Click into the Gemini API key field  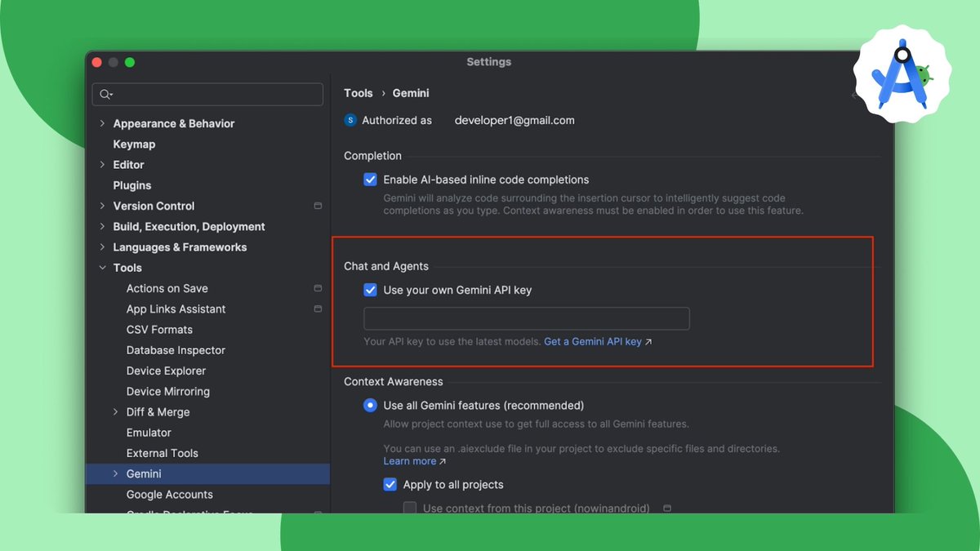coord(527,318)
